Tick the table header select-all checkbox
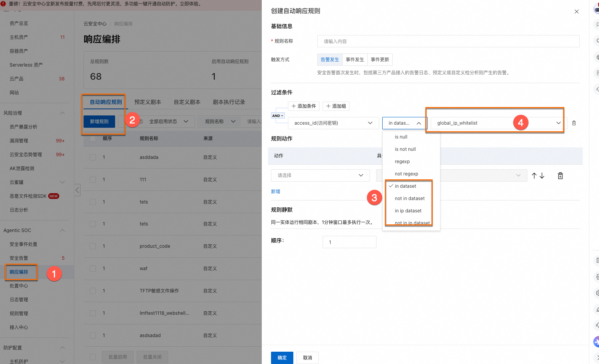Screen dimensions: 599x364 (x=93, y=139)
